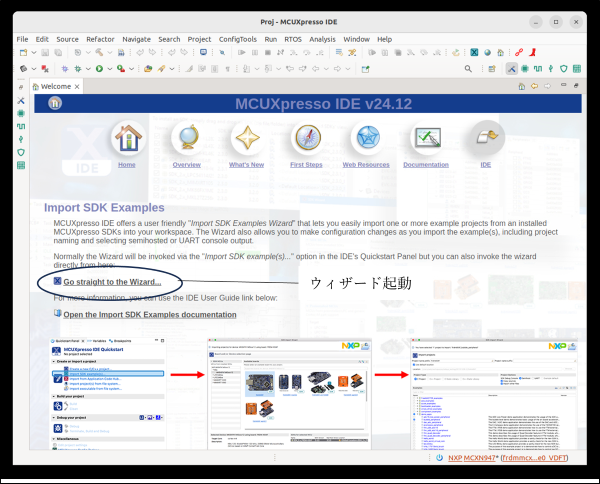Open the What's New star icon
The height and width of the screenshot is (484, 600).
(x=246, y=139)
